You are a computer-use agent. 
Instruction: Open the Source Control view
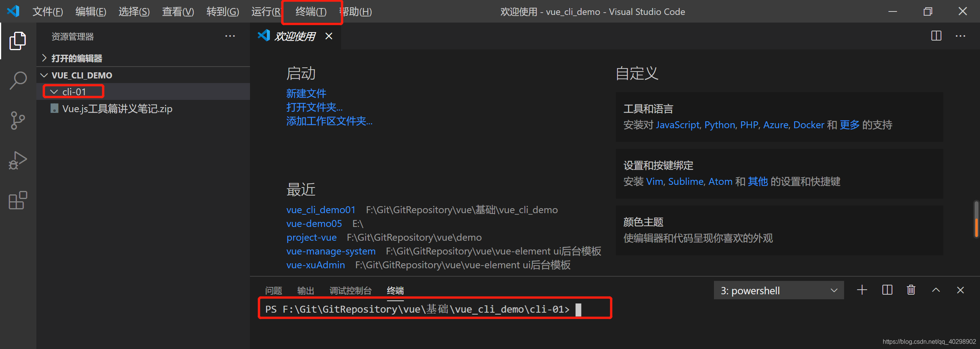(18, 121)
